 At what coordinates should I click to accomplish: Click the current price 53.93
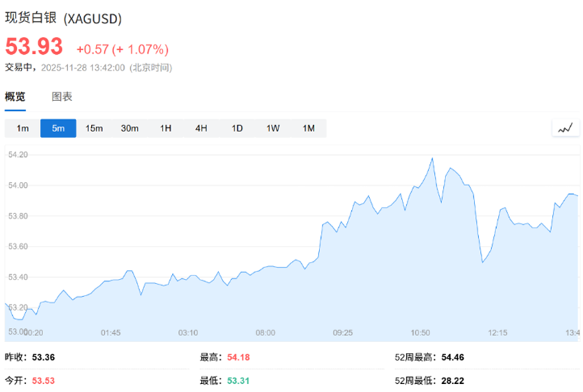pyautogui.click(x=34, y=47)
